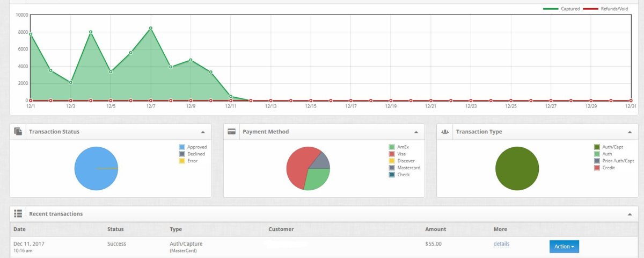Click the blue Approved pie chart slice
Viewport: 644px width, 258px height.
click(91, 168)
